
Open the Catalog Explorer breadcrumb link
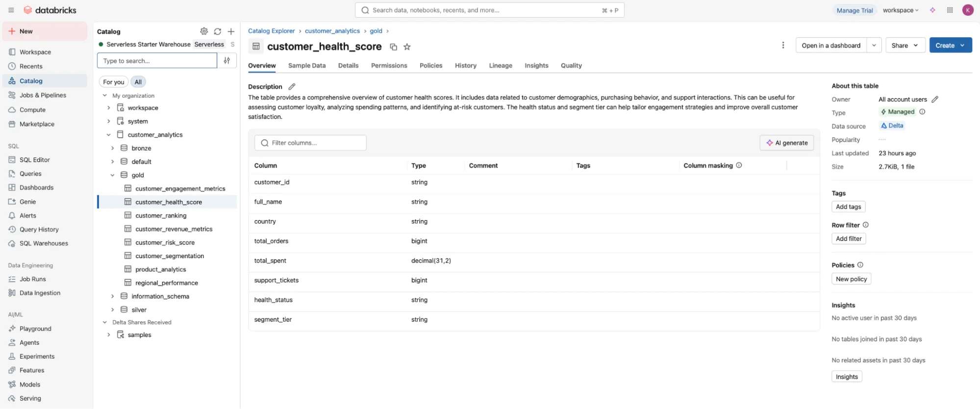(271, 31)
